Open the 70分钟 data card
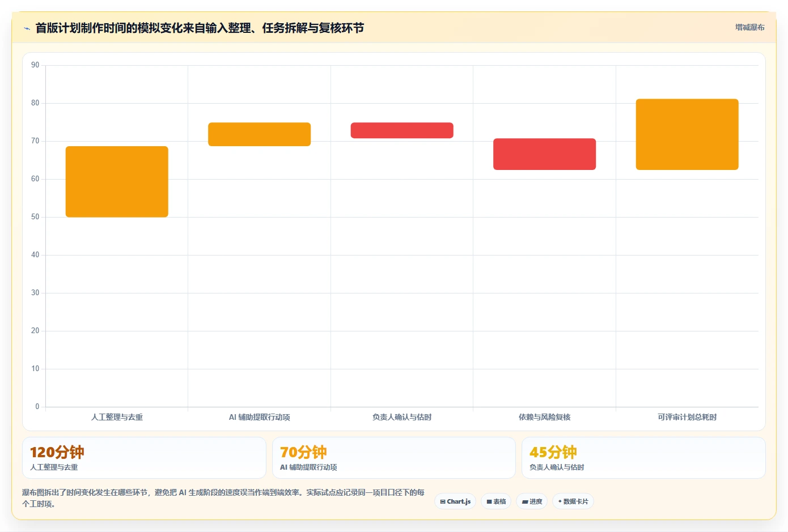 [x=394, y=458]
